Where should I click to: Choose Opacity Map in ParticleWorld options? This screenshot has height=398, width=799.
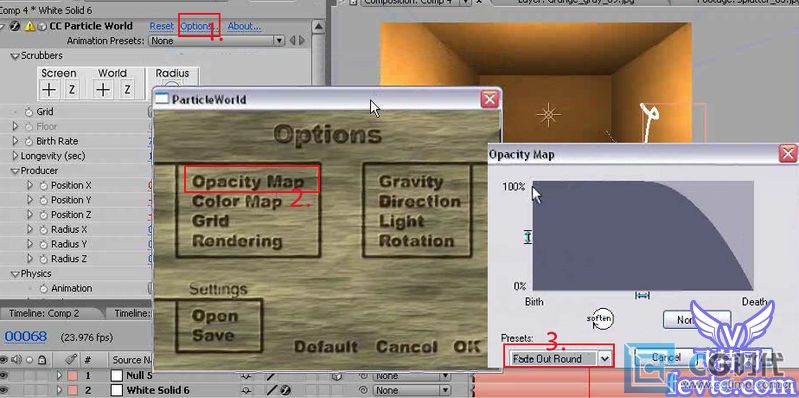coord(248,181)
